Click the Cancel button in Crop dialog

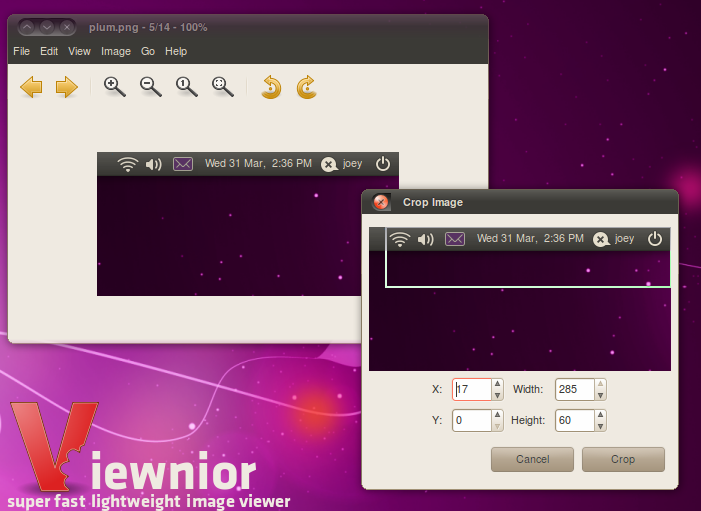(532, 459)
